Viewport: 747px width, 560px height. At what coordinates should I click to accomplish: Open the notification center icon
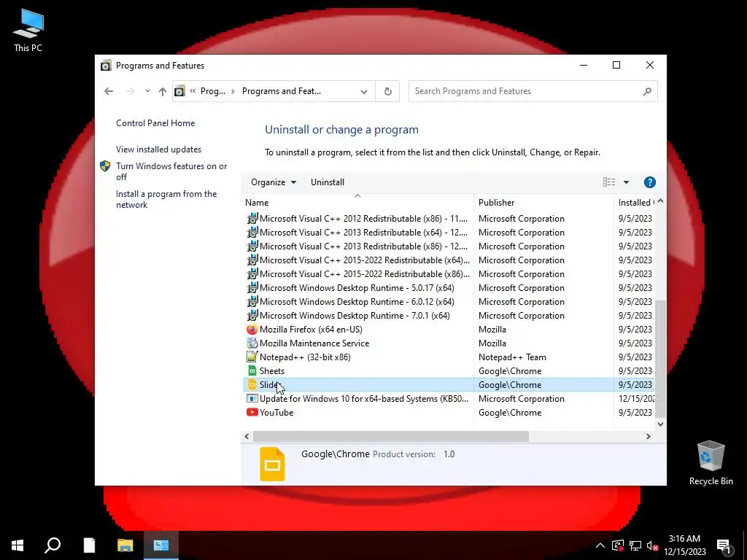[x=724, y=545]
